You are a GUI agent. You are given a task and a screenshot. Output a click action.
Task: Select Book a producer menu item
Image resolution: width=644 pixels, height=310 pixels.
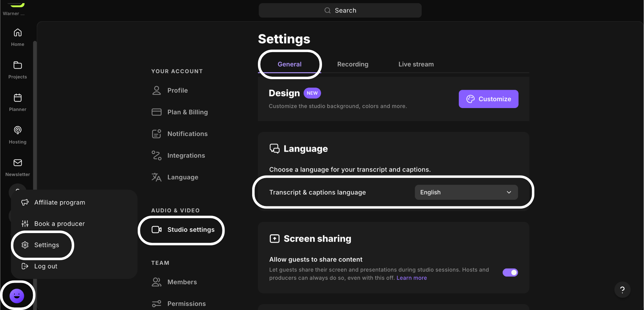pos(59,224)
